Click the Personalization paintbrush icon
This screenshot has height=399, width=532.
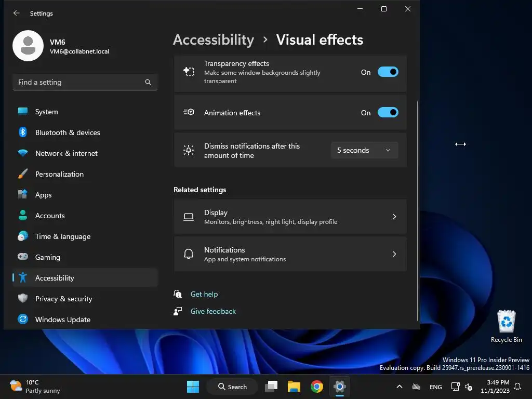click(23, 174)
